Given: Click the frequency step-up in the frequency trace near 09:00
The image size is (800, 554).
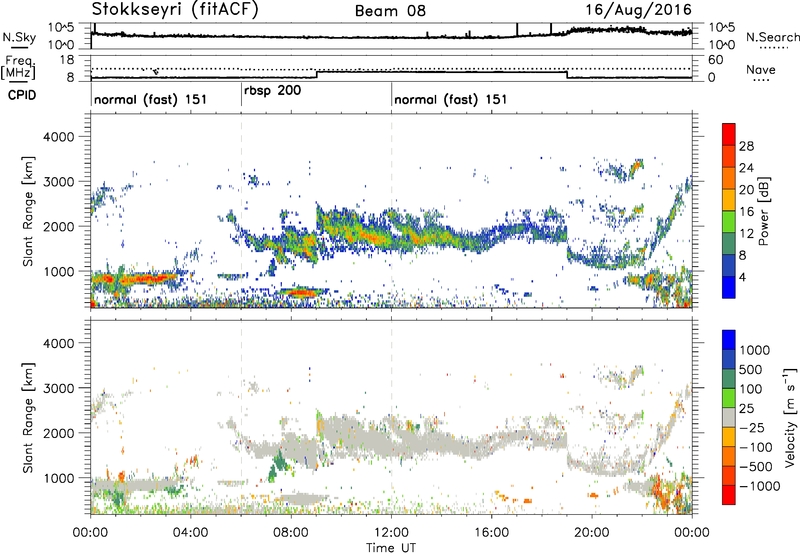Looking at the screenshot, I should click(317, 74).
